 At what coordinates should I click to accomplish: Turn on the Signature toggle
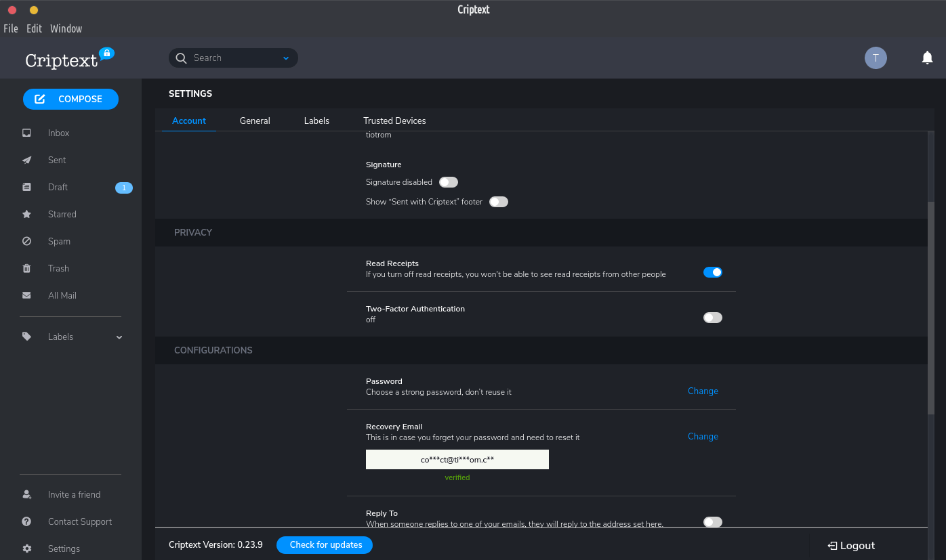tap(448, 182)
